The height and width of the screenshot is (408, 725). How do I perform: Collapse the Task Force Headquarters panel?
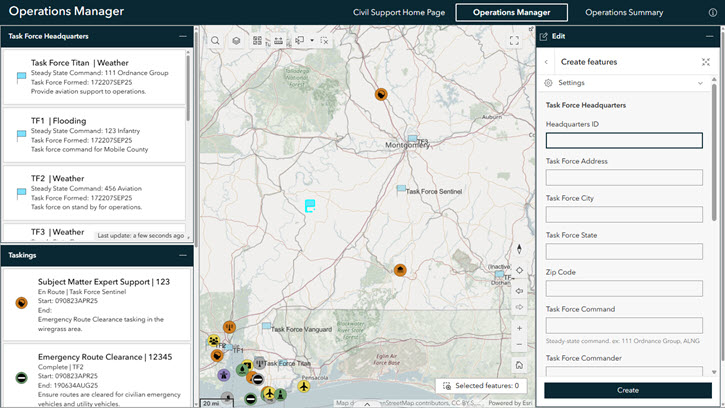183,36
